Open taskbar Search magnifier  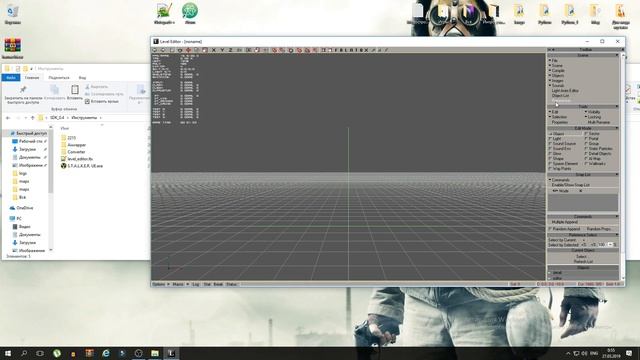[24, 353]
